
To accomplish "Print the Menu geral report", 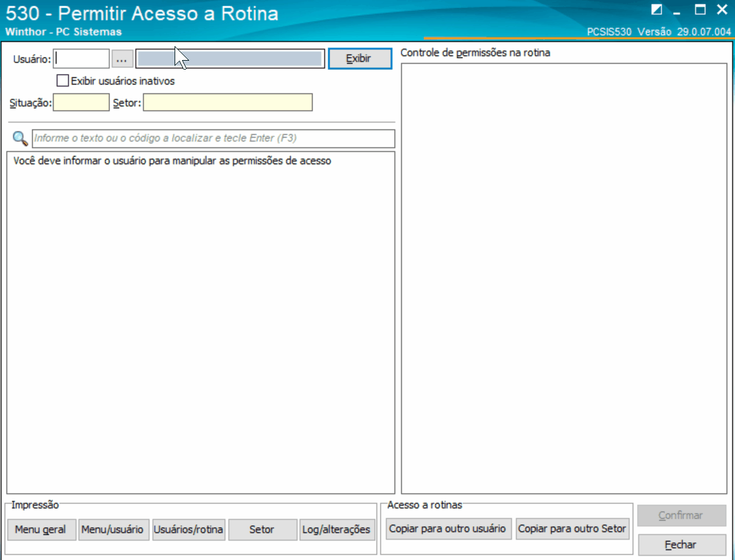I will [41, 530].
